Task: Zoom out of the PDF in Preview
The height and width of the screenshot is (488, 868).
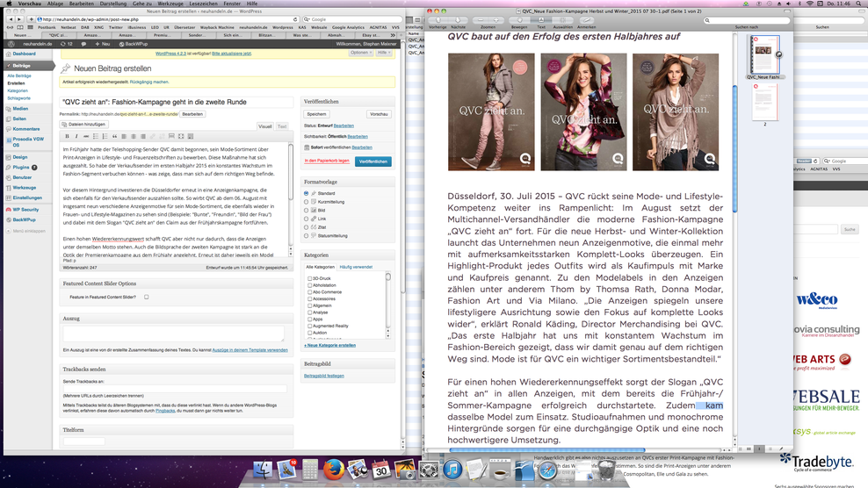Action: [481, 20]
